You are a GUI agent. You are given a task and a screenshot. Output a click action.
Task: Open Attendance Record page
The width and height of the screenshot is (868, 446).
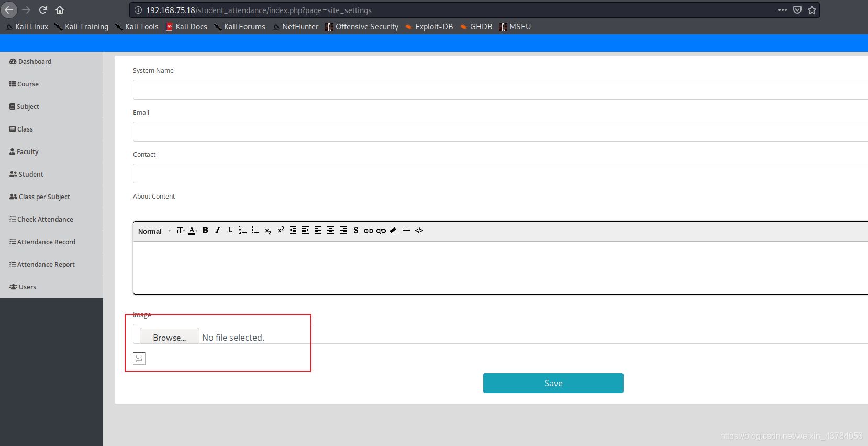pos(42,242)
